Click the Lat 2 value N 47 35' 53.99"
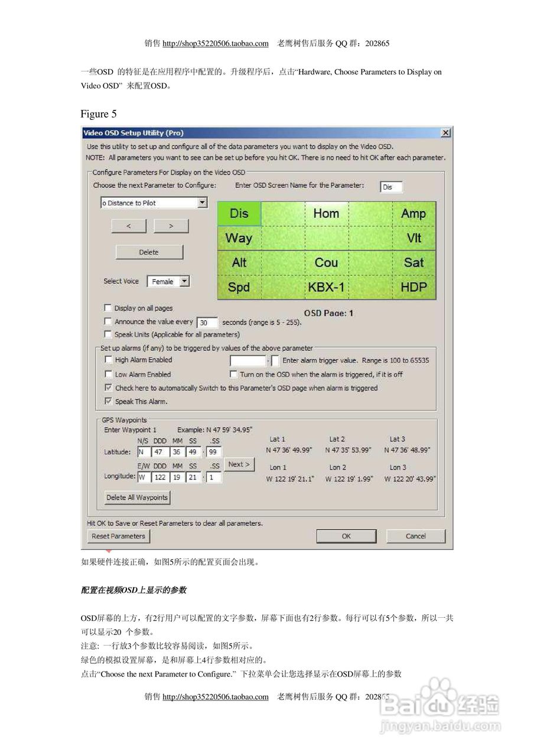Screen dimensions: 534x756 [349, 450]
